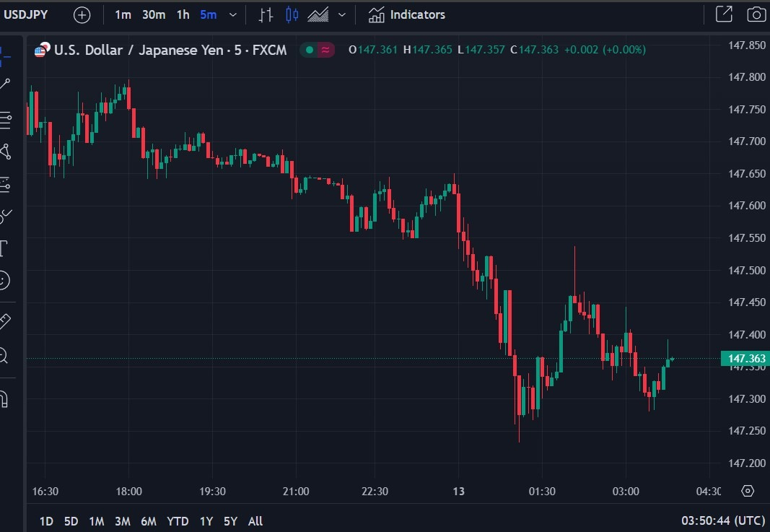The height and width of the screenshot is (532, 770).
Task: Activate the zoom in tool
Action: coord(4,355)
